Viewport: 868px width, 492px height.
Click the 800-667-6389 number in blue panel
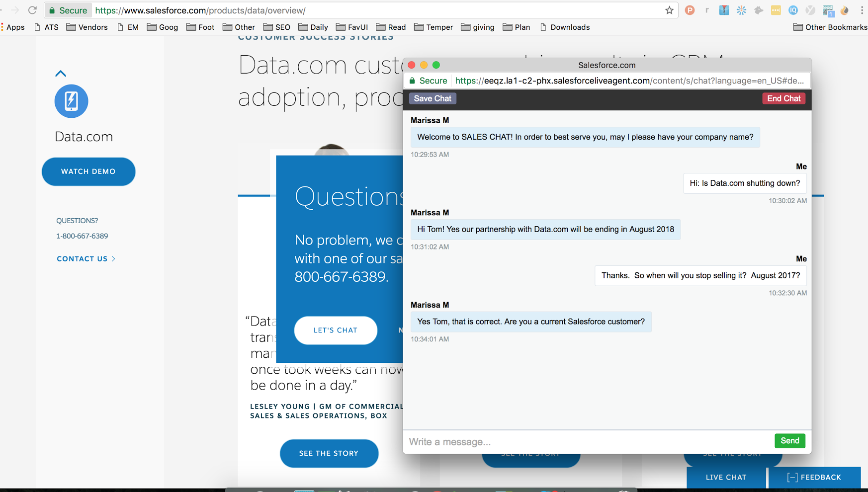pos(342,277)
